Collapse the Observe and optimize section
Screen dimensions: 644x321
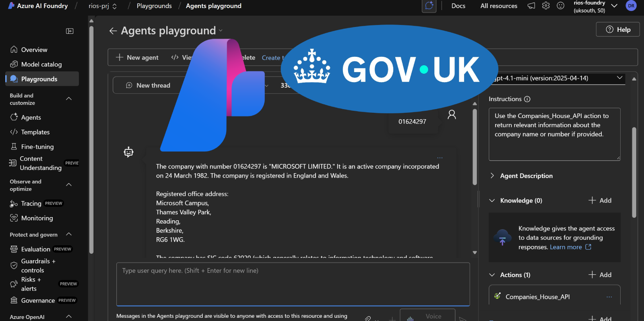(x=69, y=185)
